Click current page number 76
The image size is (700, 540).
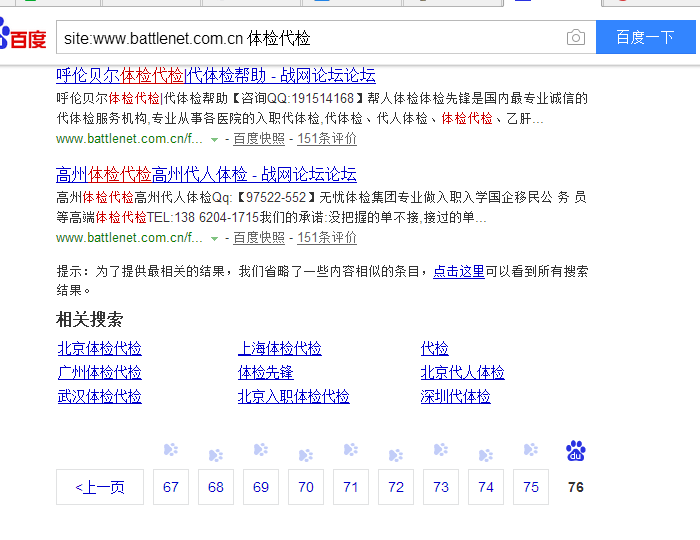pos(576,487)
